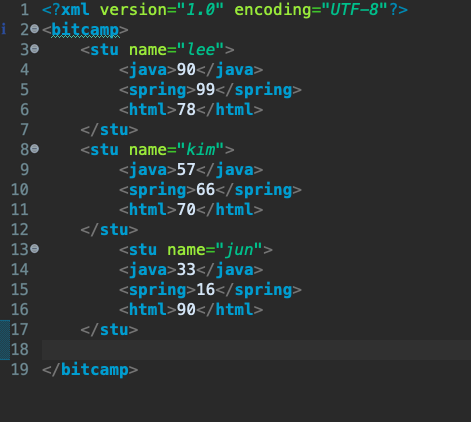
Task: Collapse the fold marker on line 8
Action: click(x=34, y=149)
